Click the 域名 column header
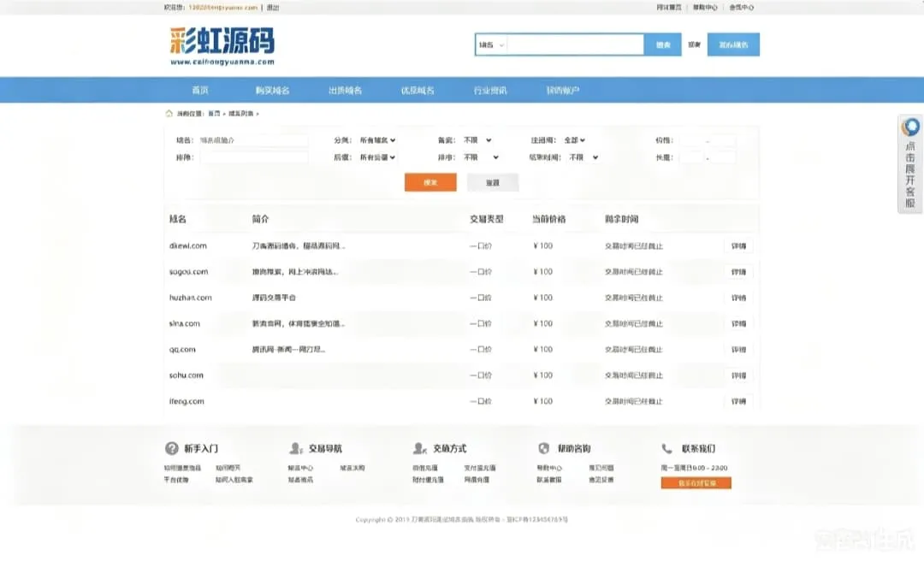 [x=177, y=219]
